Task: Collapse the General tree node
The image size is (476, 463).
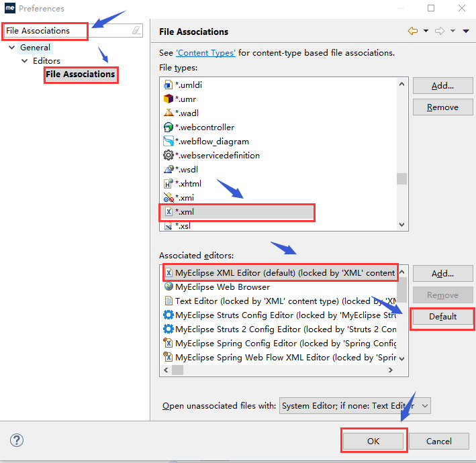Action: [12, 48]
